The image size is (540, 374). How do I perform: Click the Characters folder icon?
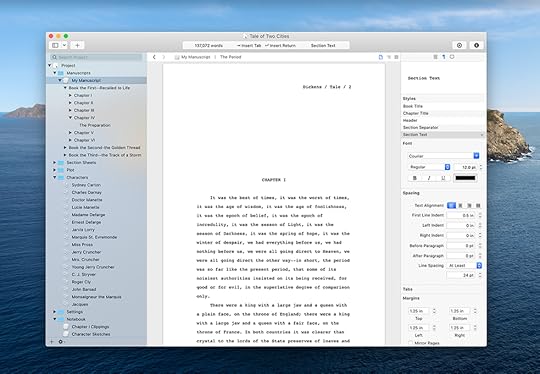[61, 177]
